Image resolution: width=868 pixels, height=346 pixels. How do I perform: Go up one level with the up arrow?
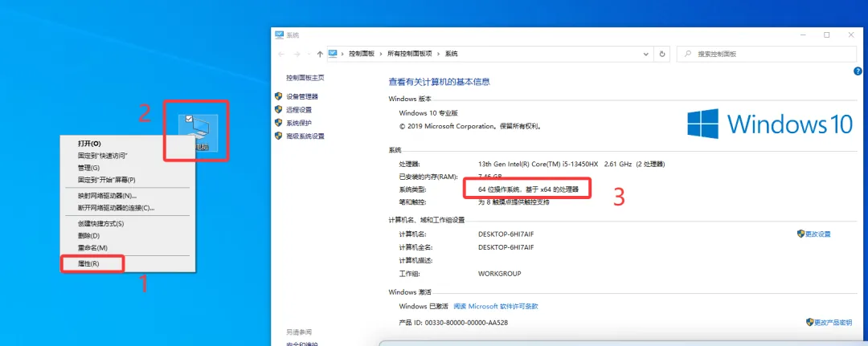click(320, 54)
